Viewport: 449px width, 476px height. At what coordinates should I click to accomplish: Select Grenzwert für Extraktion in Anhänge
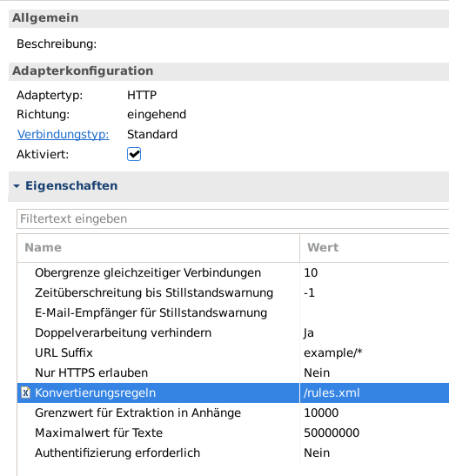tap(137, 412)
